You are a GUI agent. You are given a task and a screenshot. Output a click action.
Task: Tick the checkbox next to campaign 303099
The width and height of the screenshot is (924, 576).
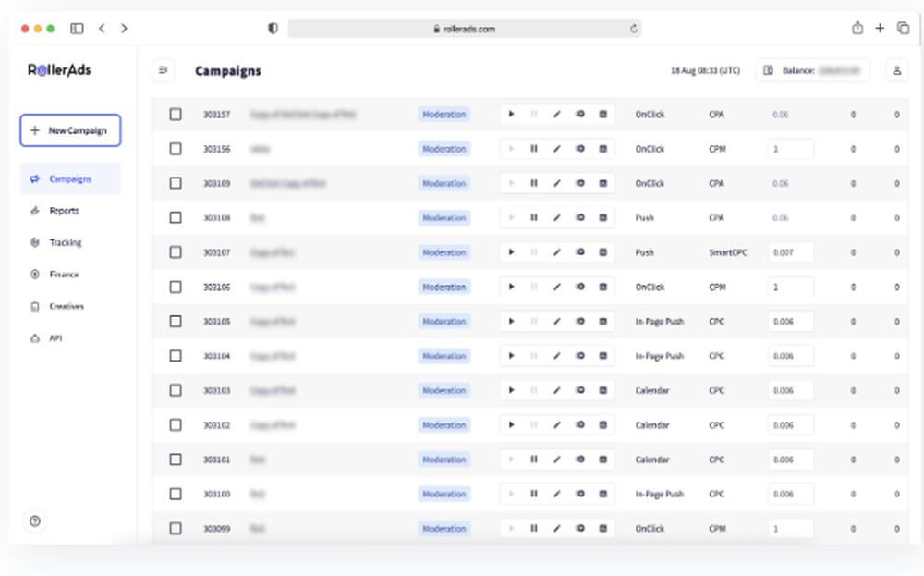[175, 528]
